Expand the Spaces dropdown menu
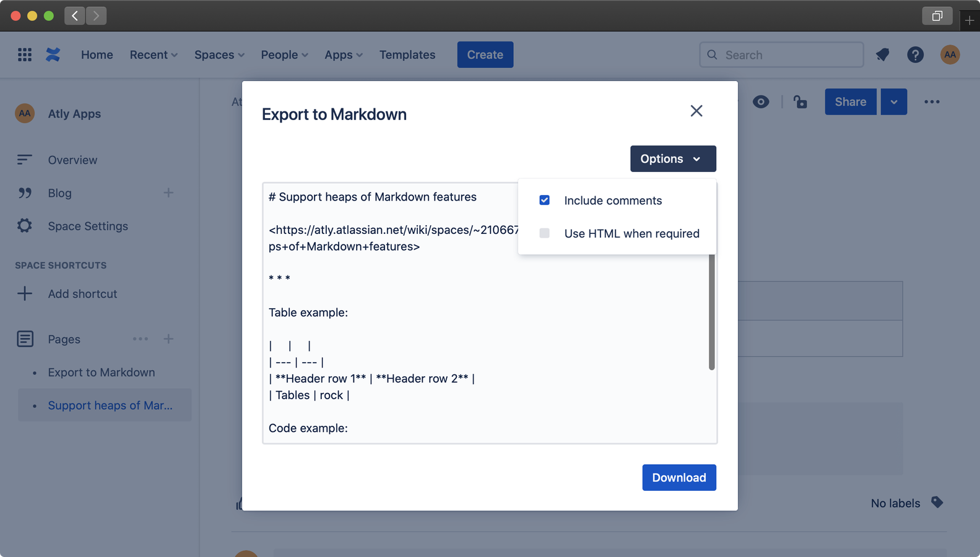 pos(219,54)
